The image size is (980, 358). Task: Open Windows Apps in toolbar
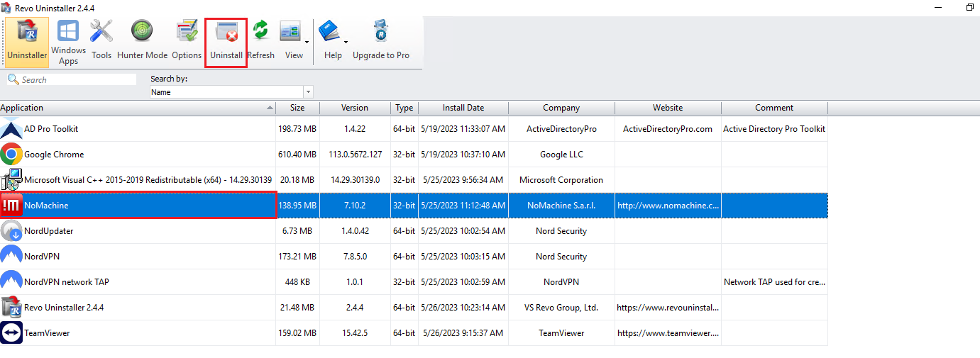click(68, 43)
